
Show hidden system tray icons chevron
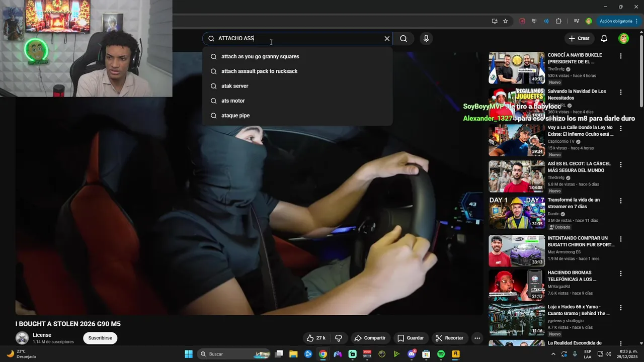(553, 354)
